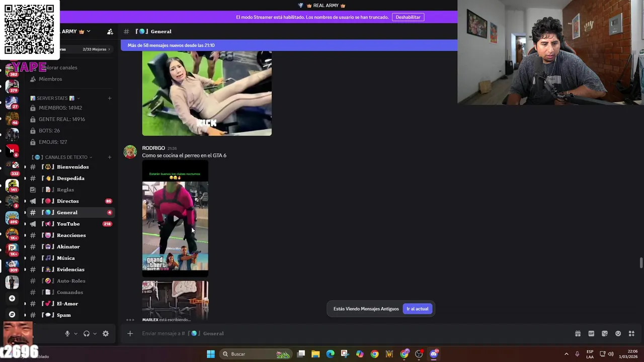The image size is (644, 362).
Task: Click the GENTE REAL: 14916 stat channel
Action: [x=70, y=119]
